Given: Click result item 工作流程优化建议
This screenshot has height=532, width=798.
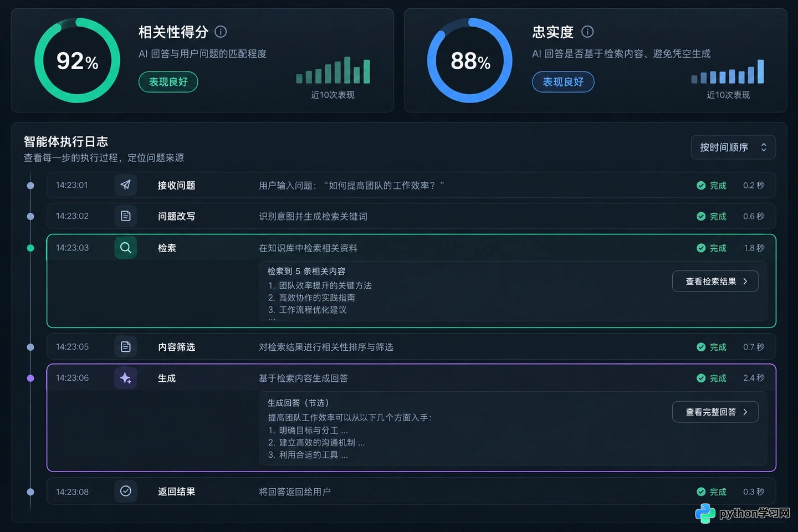Looking at the screenshot, I should pyautogui.click(x=313, y=310).
